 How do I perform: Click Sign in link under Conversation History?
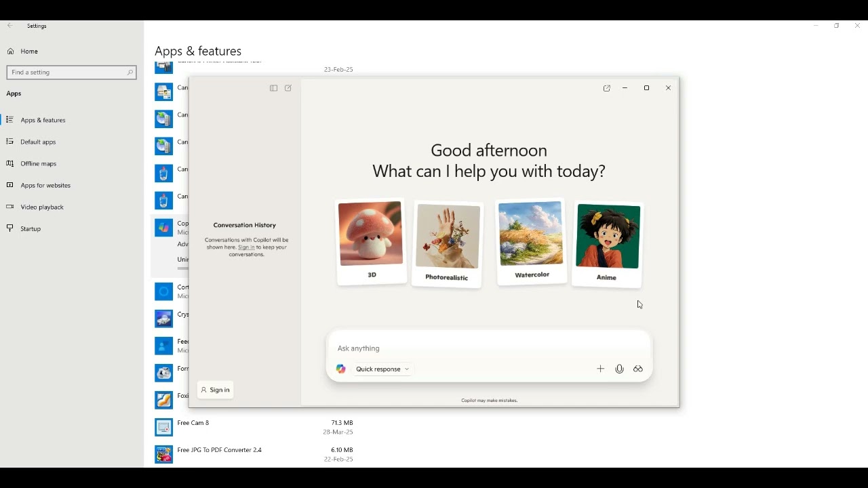(246, 247)
